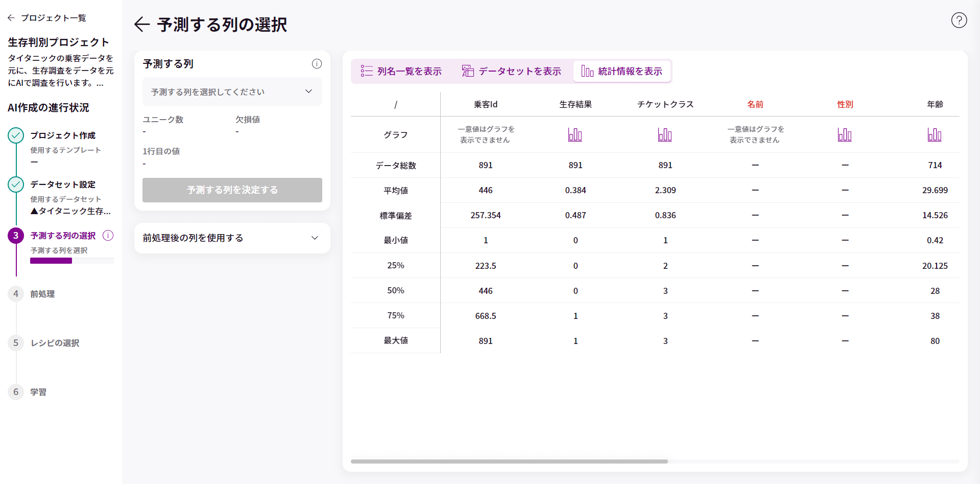This screenshot has width=980, height=484.
Task: Click the 欠損値 label
Action: 248,120
